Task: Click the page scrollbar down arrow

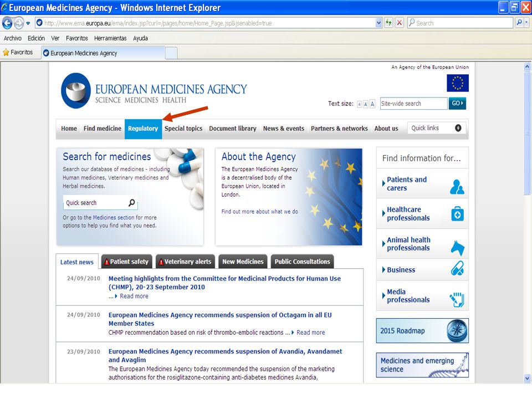Action: coord(527,378)
